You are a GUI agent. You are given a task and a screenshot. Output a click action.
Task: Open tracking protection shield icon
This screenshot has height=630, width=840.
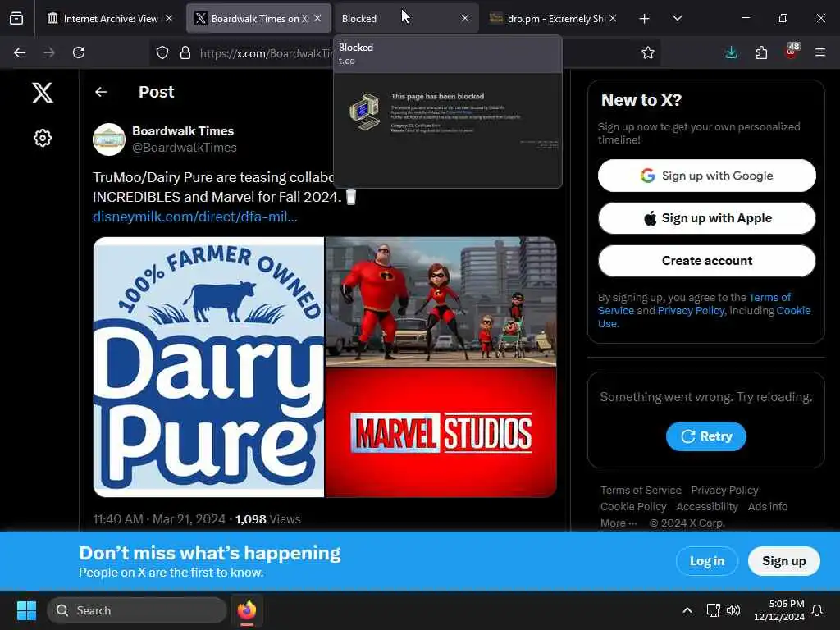162,52
